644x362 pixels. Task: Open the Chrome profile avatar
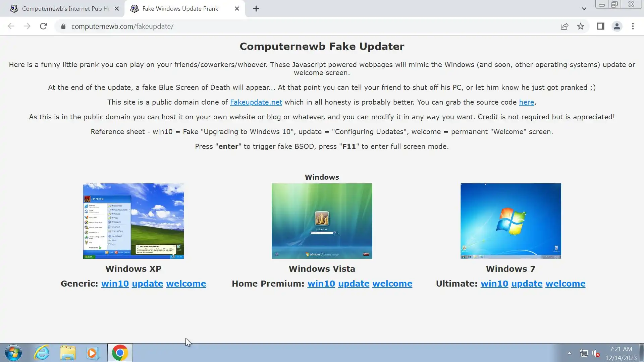coord(617,26)
